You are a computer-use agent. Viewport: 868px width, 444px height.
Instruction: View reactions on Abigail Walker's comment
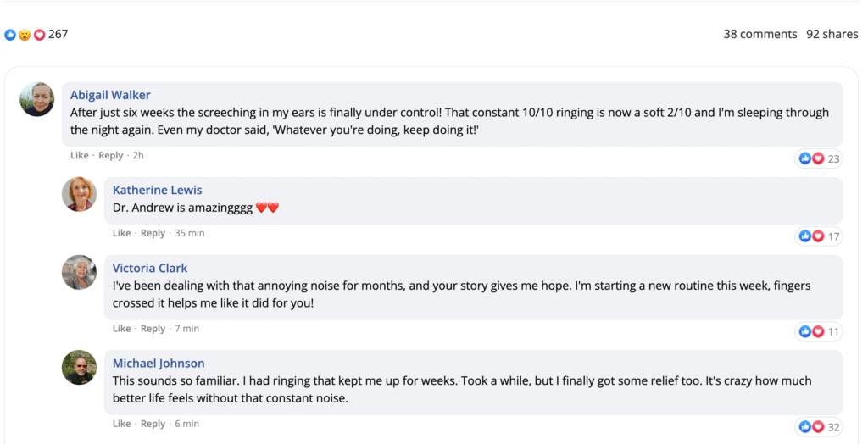819,158
